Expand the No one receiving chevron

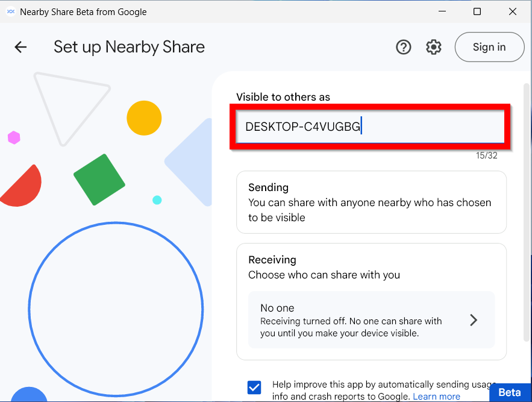[x=474, y=320]
